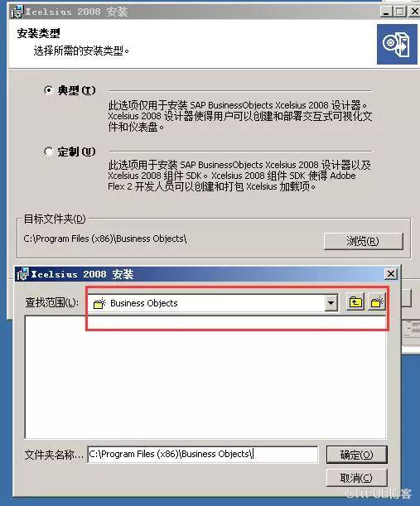Click the Business Objects folder icon in lookup box

click(99, 303)
